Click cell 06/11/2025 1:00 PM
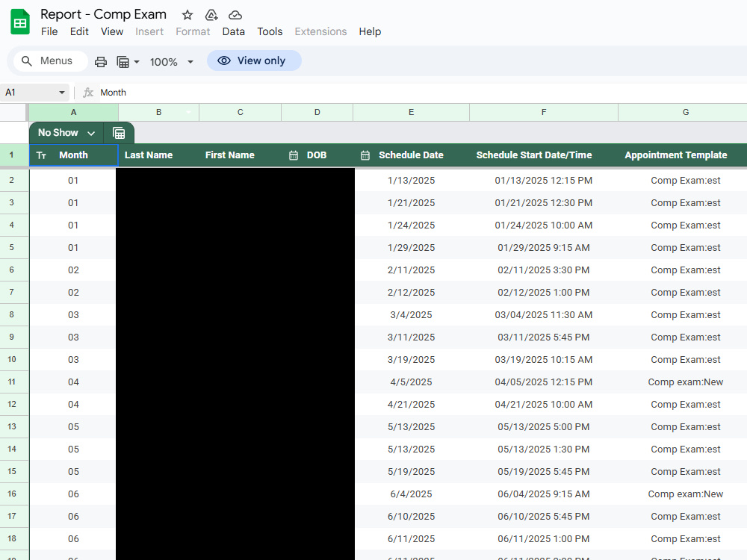 coord(544,538)
